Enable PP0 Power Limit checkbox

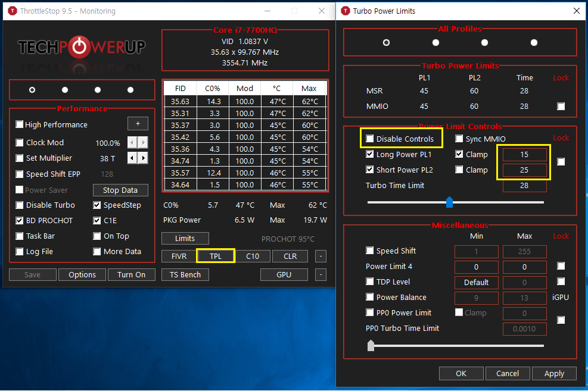tap(370, 312)
